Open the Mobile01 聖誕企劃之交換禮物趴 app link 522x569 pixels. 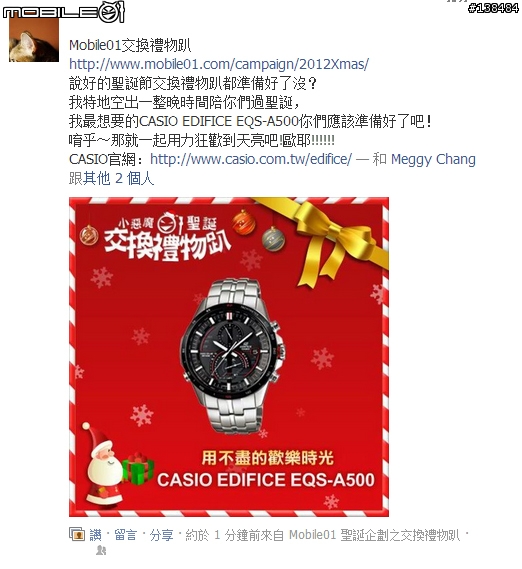(374, 535)
